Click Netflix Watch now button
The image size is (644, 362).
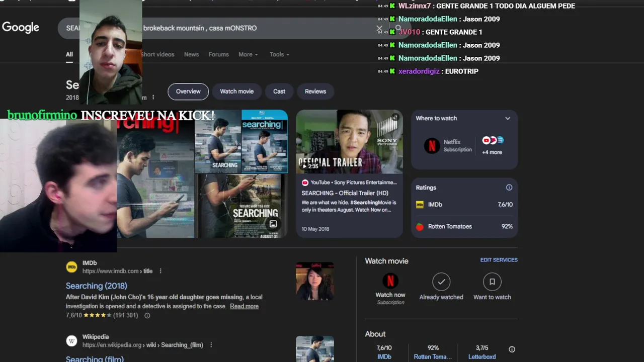pos(390,289)
